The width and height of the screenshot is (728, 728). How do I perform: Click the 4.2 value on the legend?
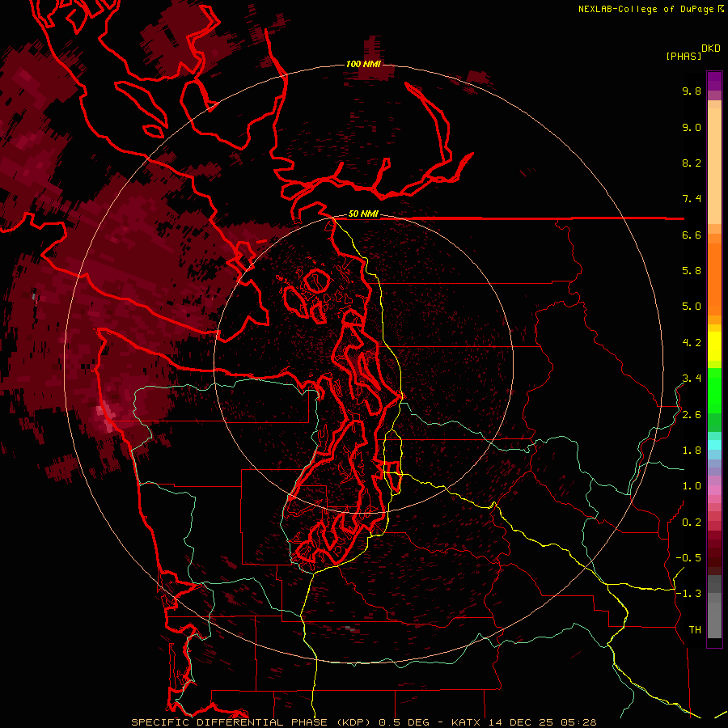pos(692,343)
